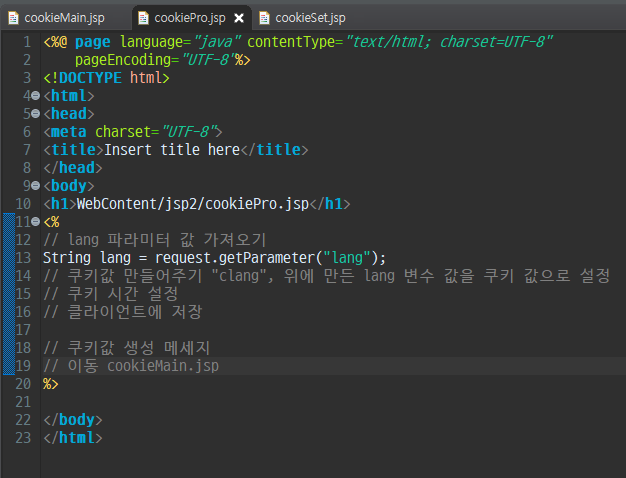This screenshot has height=478, width=626.
Task: Collapse the scriptlet fold on line 11
Action: [x=36, y=221]
